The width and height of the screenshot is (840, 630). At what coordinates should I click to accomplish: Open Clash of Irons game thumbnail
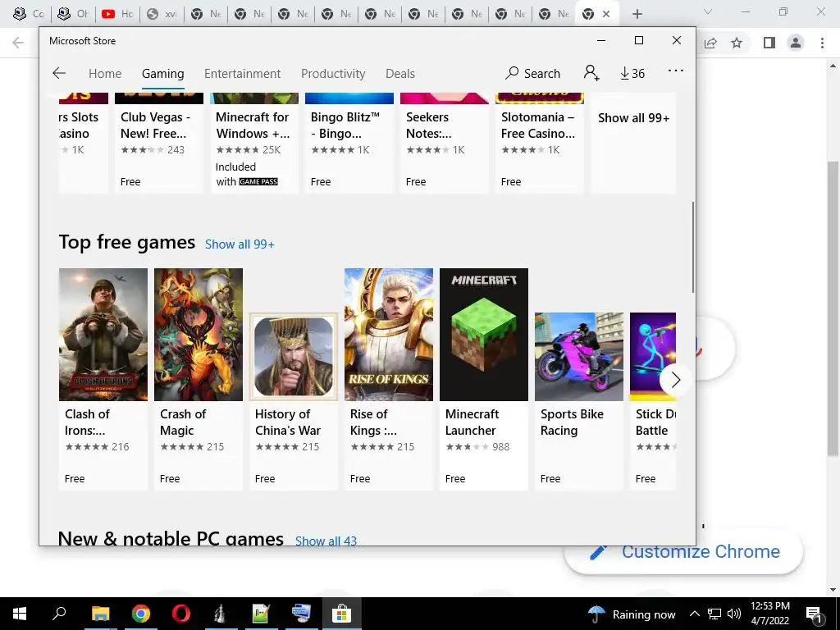(103, 335)
